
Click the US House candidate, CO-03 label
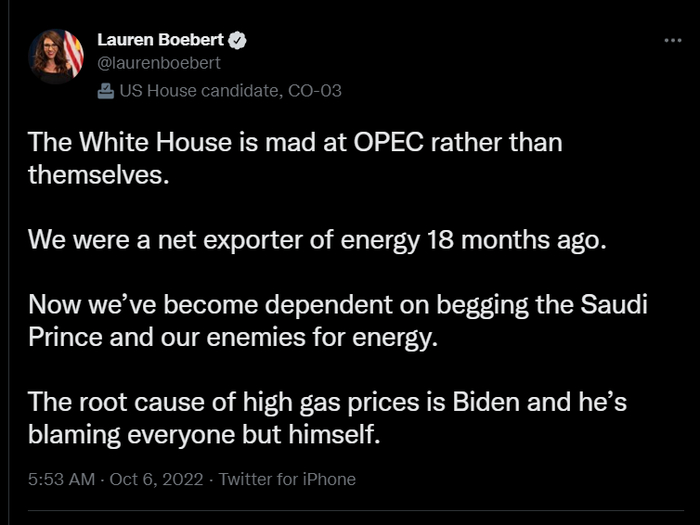230,91
